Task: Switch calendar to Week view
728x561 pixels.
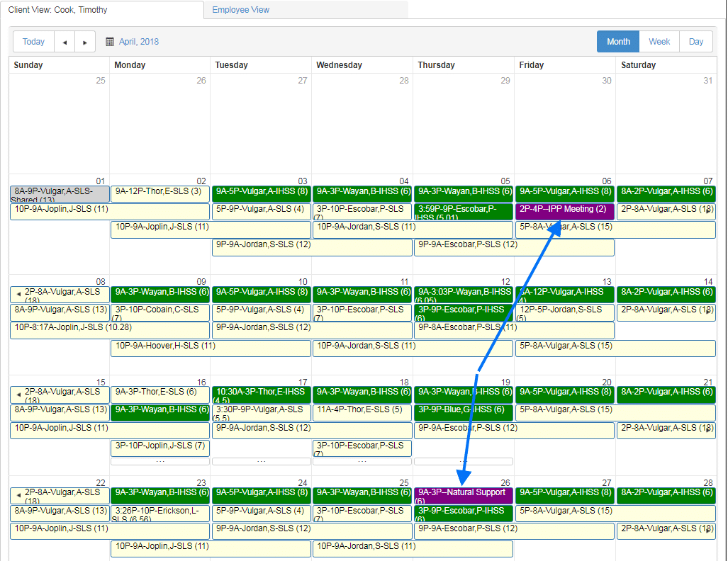Action: click(659, 41)
